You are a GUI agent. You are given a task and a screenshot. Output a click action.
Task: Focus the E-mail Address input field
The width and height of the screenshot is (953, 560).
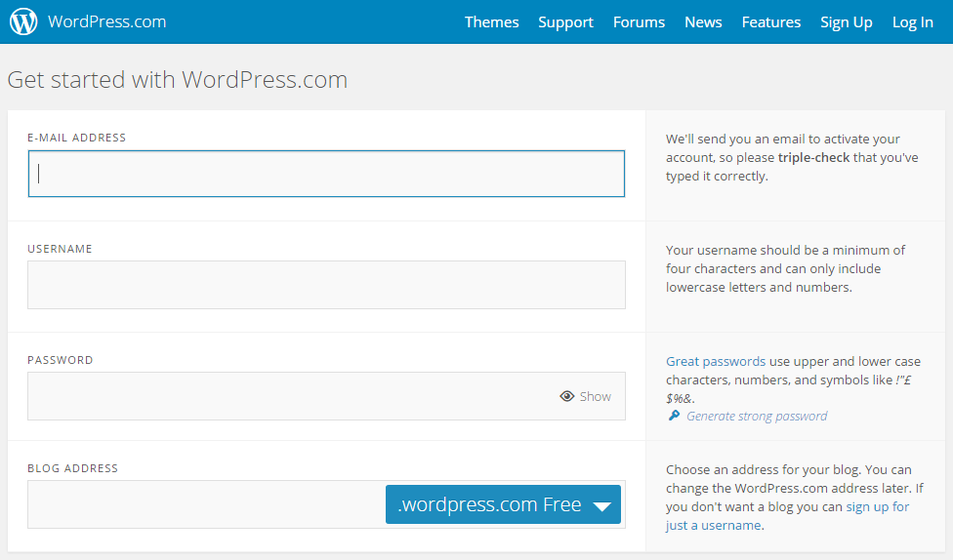[x=326, y=174]
